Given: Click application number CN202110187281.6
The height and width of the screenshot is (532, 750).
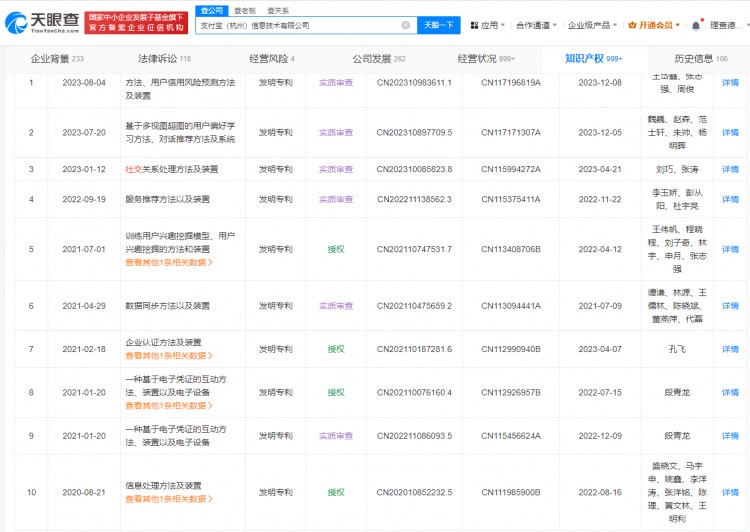Looking at the screenshot, I should (414, 349).
